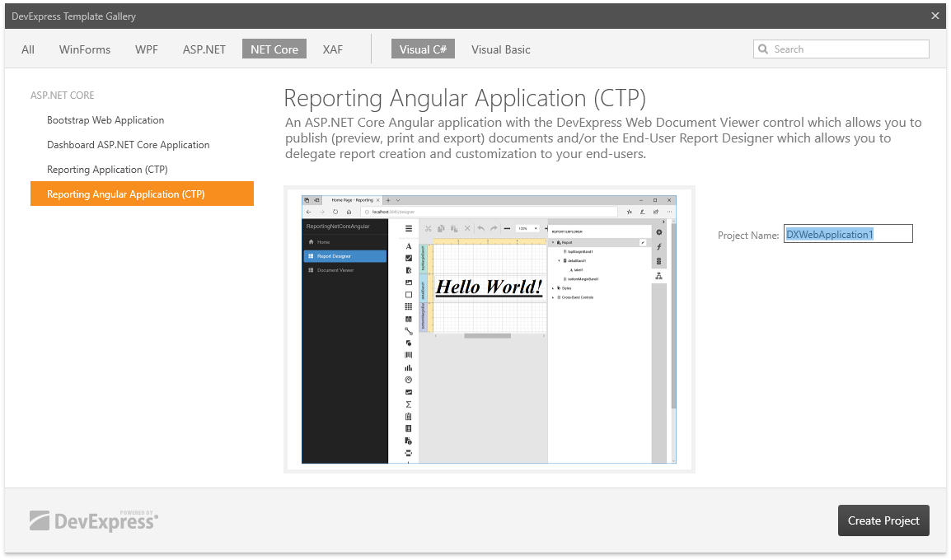The image size is (951, 560).
Task: Click the report explorer tree icon in the preview
Action: [658, 276]
